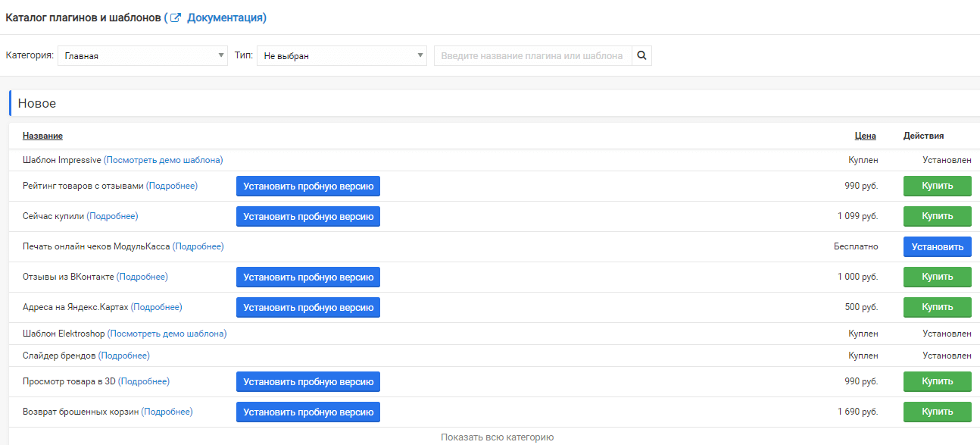Install trial of Рейтинг товаров с отзывами
Image resolution: width=980 pixels, height=445 pixels.
308,186
